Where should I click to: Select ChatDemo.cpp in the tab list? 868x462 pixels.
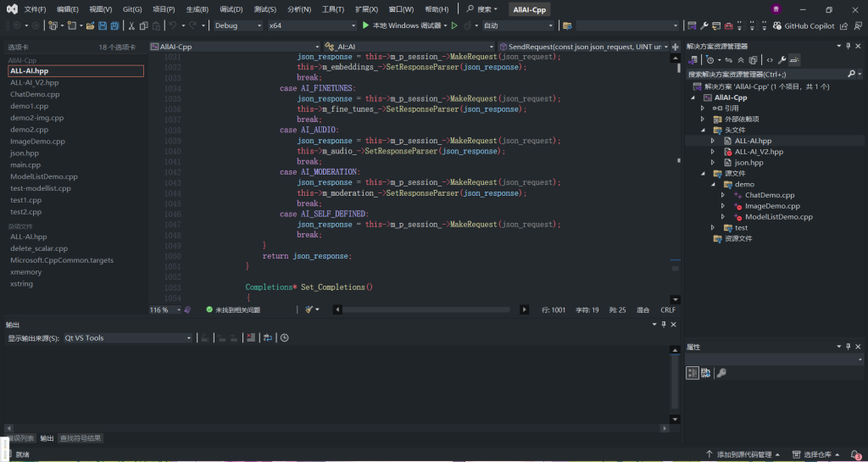click(35, 94)
